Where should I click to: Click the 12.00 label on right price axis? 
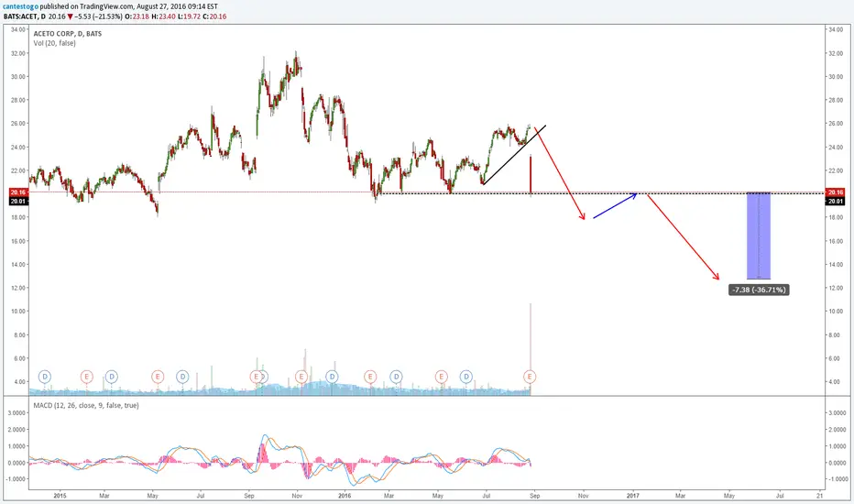pyautogui.click(x=836, y=288)
